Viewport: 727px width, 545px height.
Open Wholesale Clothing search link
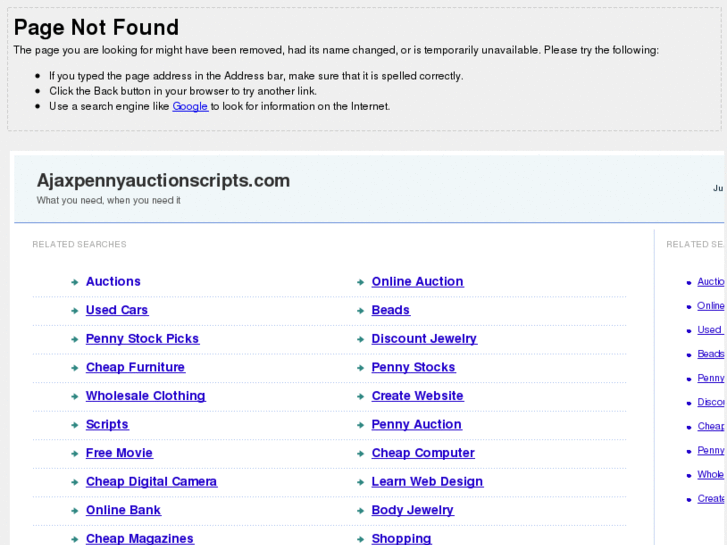[x=145, y=396]
